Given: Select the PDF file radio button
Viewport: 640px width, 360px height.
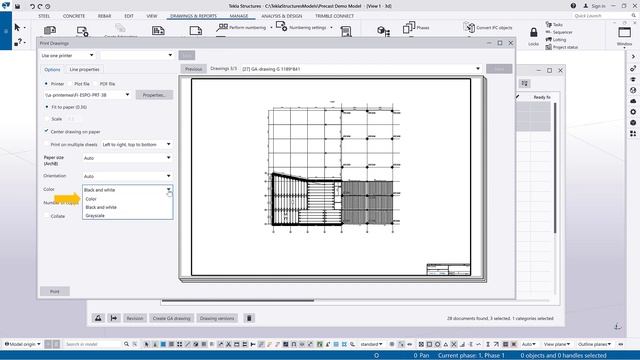Looking at the screenshot, I should (96, 84).
